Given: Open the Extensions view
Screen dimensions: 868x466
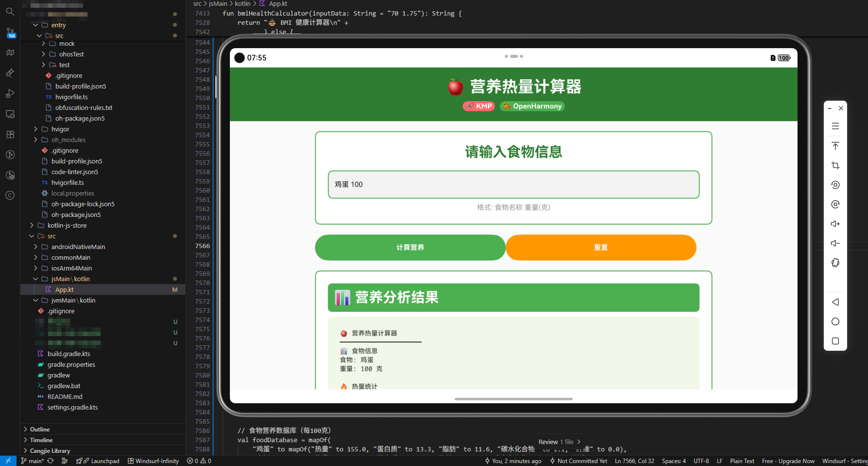Looking at the screenshot, I should [x=10, y=134].
